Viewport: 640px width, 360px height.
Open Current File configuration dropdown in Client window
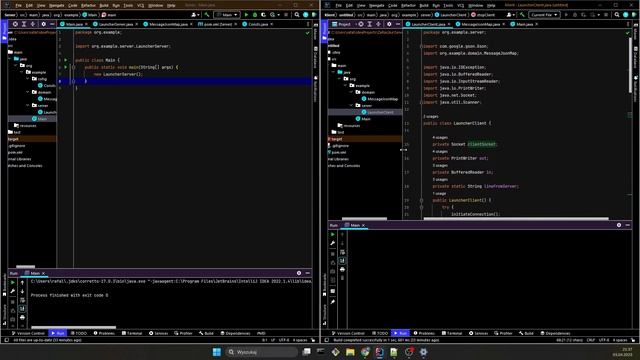544,15
